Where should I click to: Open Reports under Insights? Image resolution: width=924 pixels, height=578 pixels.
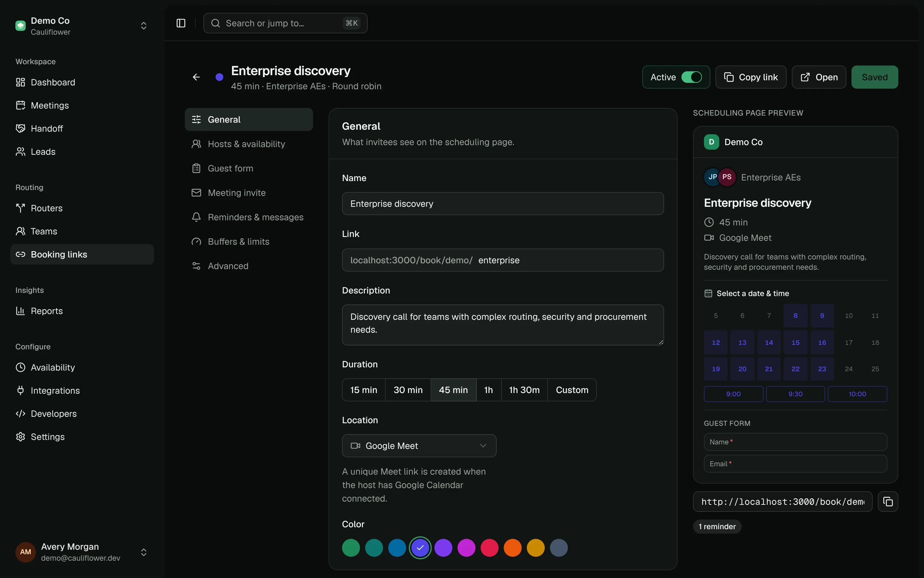pos(82,311)
